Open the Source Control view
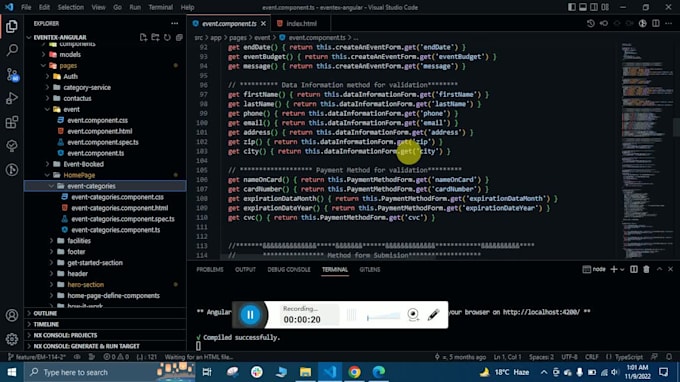This screenshot has width=680, height=382. pos(12,75)
